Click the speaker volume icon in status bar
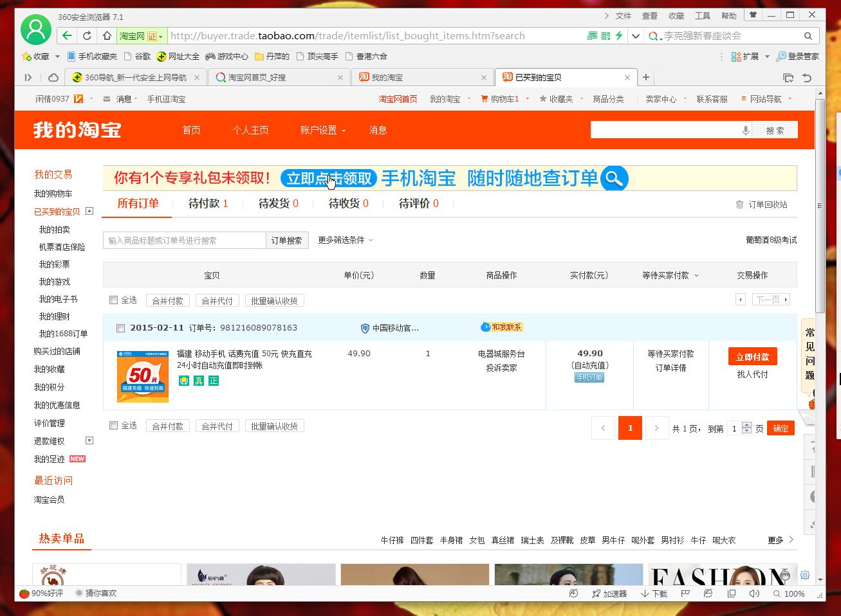 (753, 593)
